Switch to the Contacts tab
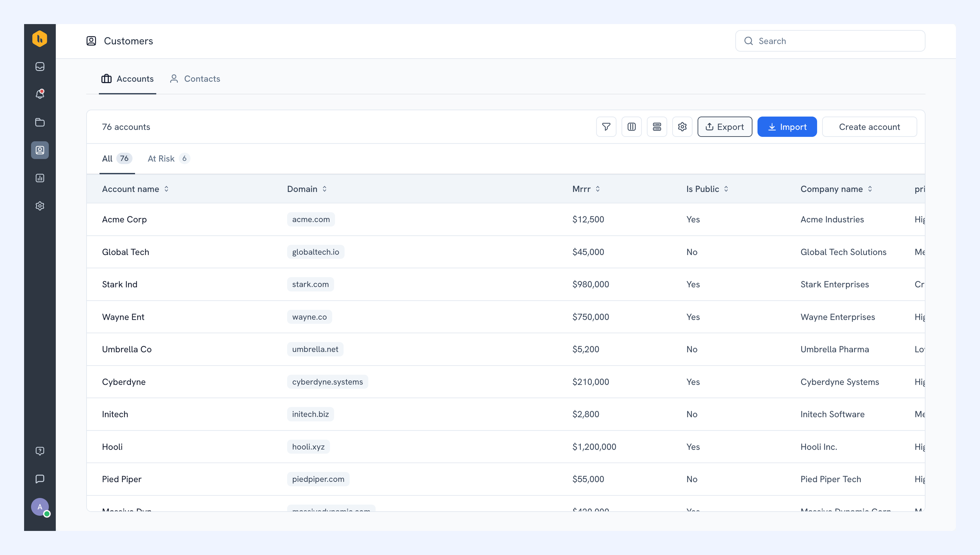 195,79
